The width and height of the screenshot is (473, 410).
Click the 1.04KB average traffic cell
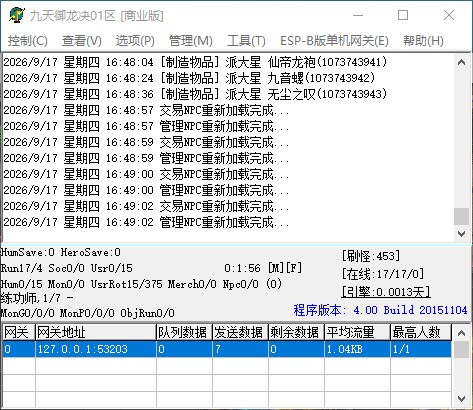pos(358,349)
